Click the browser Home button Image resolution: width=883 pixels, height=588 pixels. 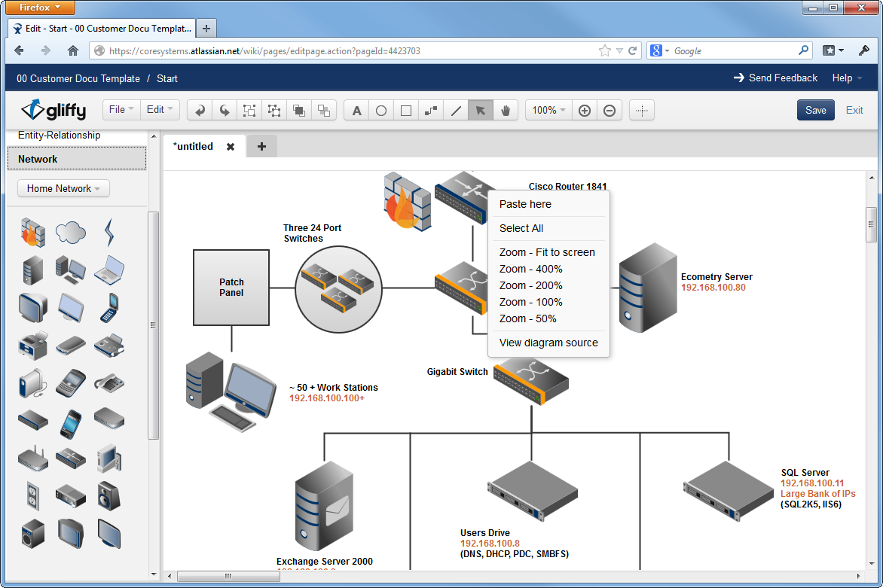pos(73,50)
